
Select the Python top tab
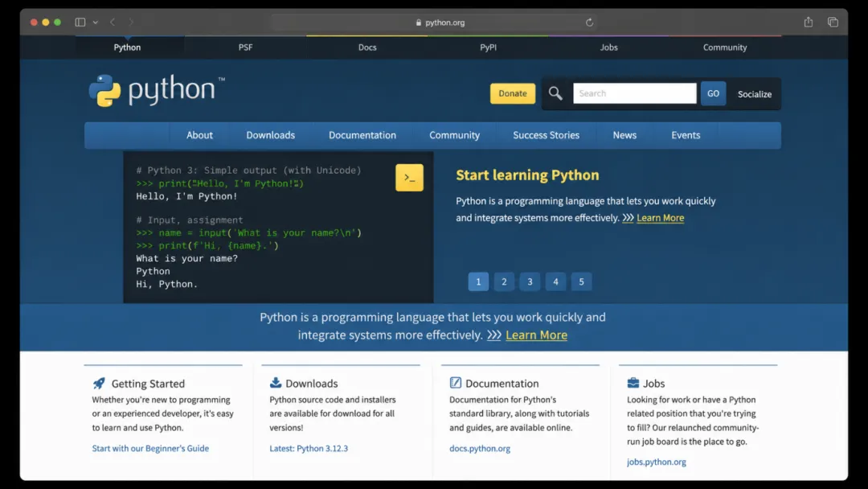pos(127,47)
